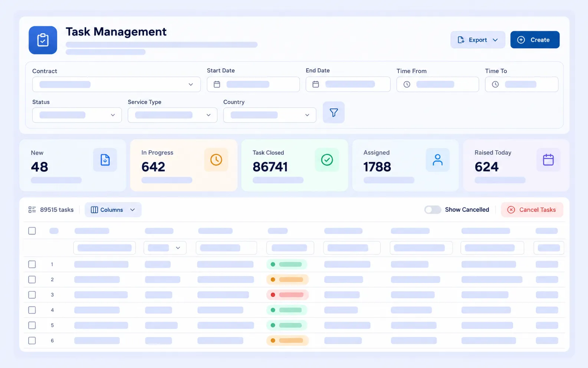Click the Start Date calendar icon
The height and width of the screenshot is (368, 588).
coord(217,85)
